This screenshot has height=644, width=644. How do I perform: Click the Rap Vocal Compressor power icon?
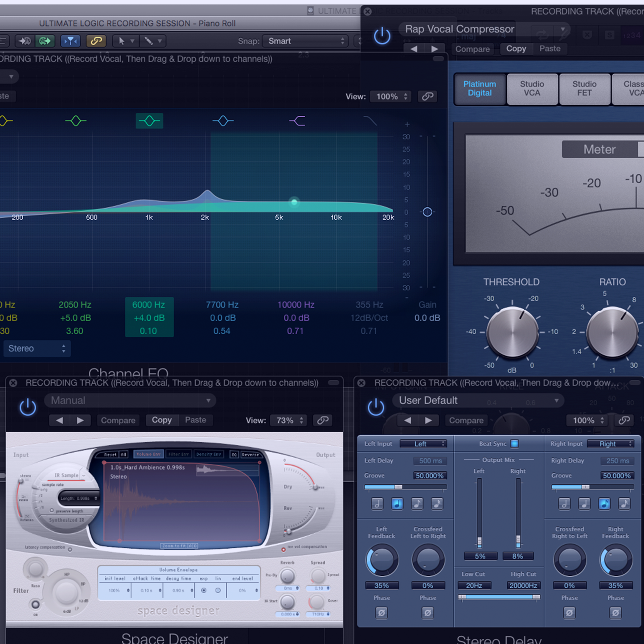pyautogui.click(x=382, y=36)
